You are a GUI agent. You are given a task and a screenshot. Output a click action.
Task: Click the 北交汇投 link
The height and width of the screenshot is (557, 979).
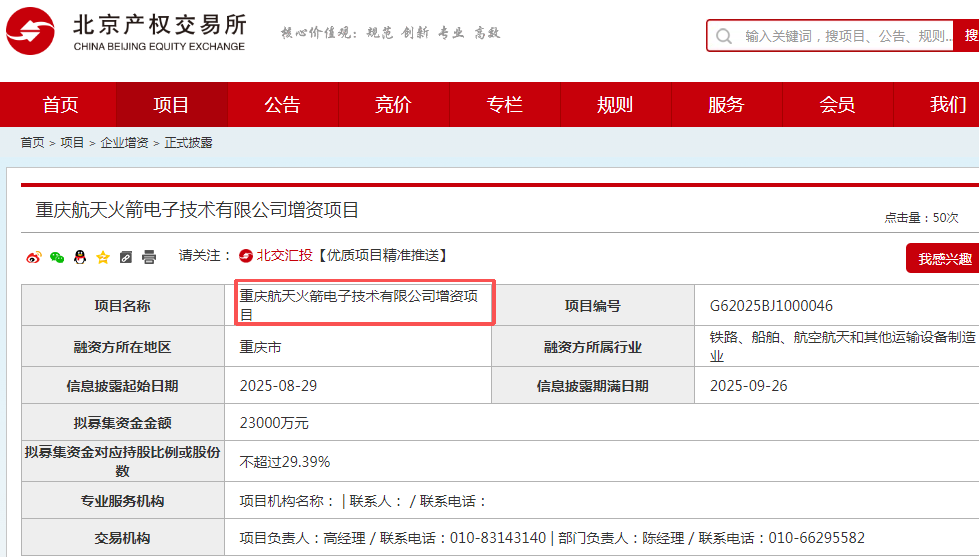[x=284, y=255]
